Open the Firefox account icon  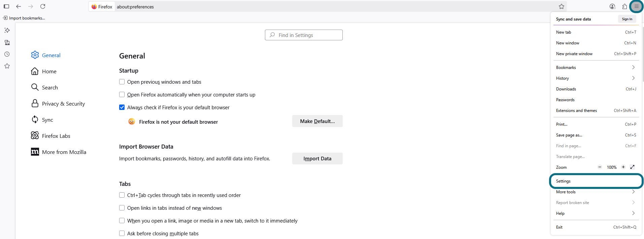612,6
